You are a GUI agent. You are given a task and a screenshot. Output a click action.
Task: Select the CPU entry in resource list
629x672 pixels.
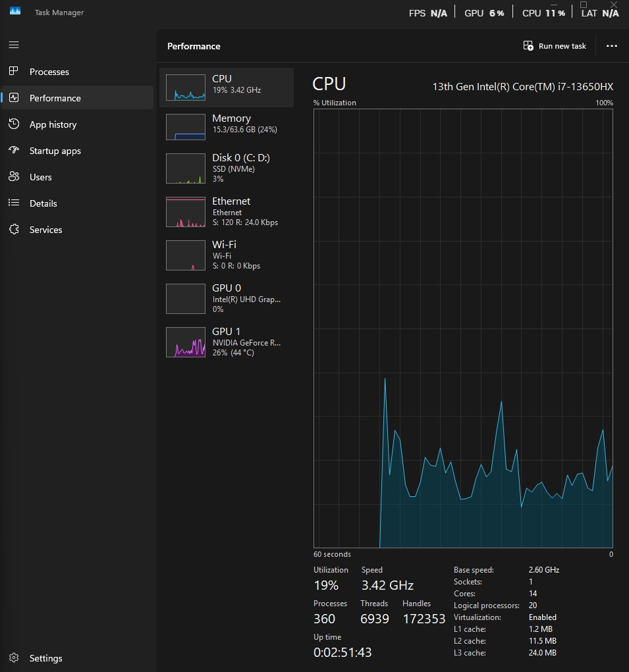click(x=227, y=88)
